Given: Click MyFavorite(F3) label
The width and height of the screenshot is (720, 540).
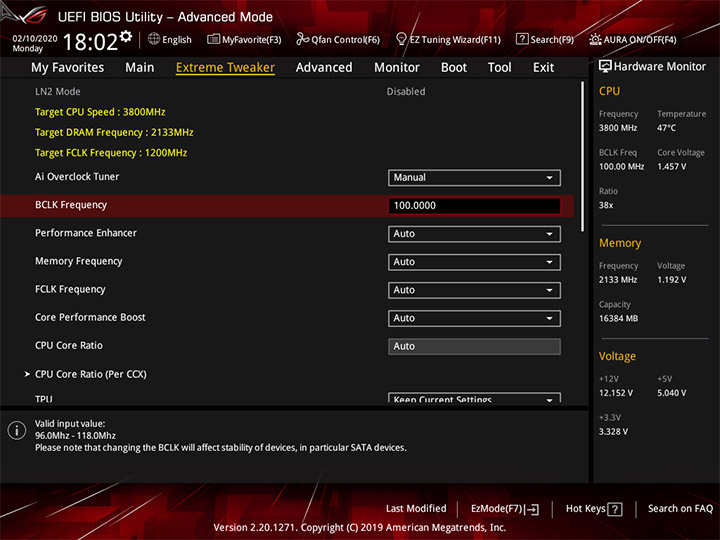Looking at the screenshot, I should [252, 40].
